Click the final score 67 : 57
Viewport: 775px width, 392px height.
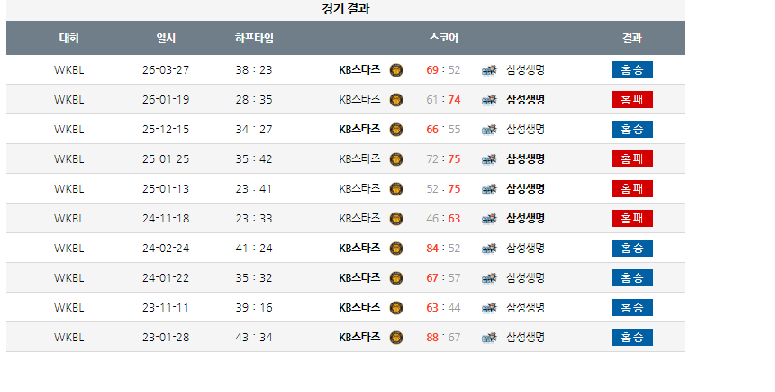click(443, 278)
